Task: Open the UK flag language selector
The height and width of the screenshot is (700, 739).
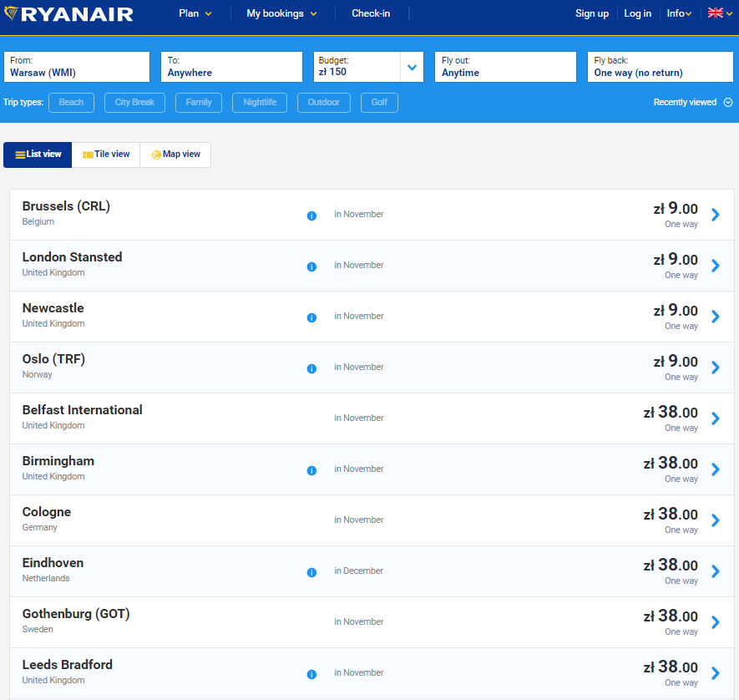Action: click(x=720, y=13)
